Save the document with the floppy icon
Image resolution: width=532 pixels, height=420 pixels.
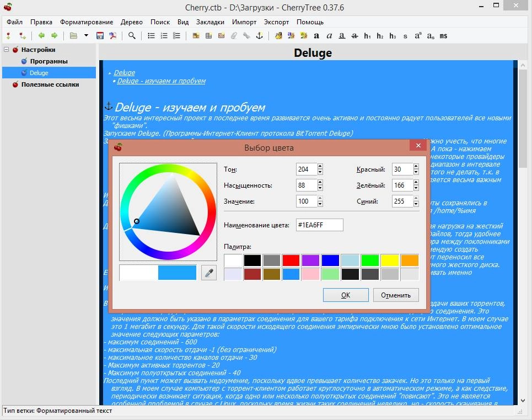100,36
